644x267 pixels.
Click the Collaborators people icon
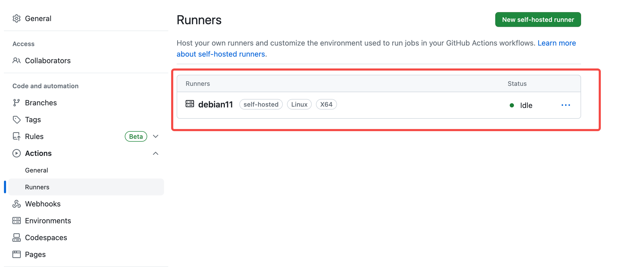17,61
